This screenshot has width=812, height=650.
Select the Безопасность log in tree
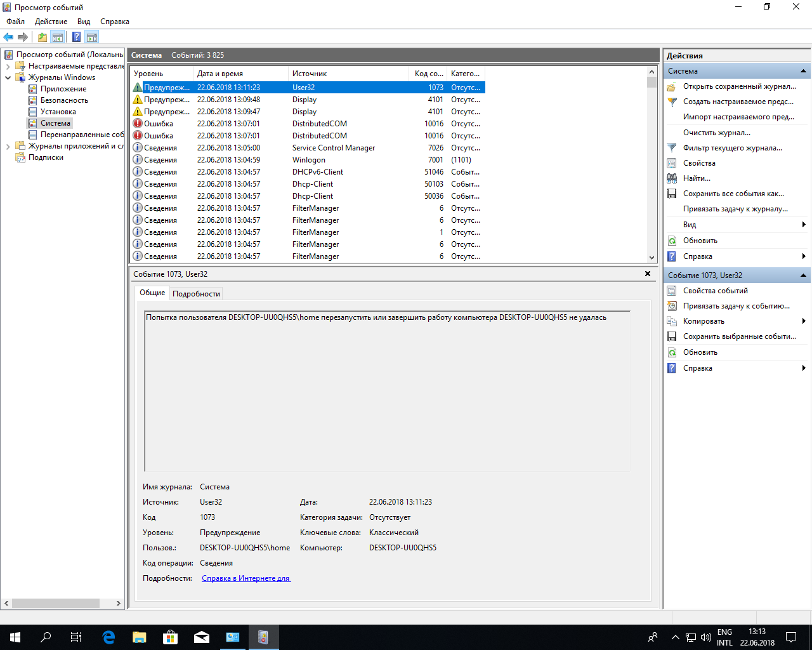point(64,100)
